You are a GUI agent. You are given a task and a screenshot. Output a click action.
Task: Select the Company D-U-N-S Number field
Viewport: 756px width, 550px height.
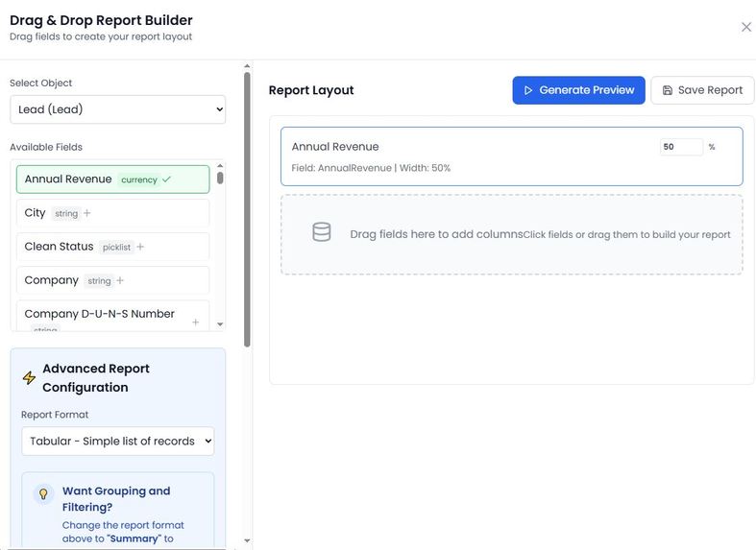click(x=112, y=316)
